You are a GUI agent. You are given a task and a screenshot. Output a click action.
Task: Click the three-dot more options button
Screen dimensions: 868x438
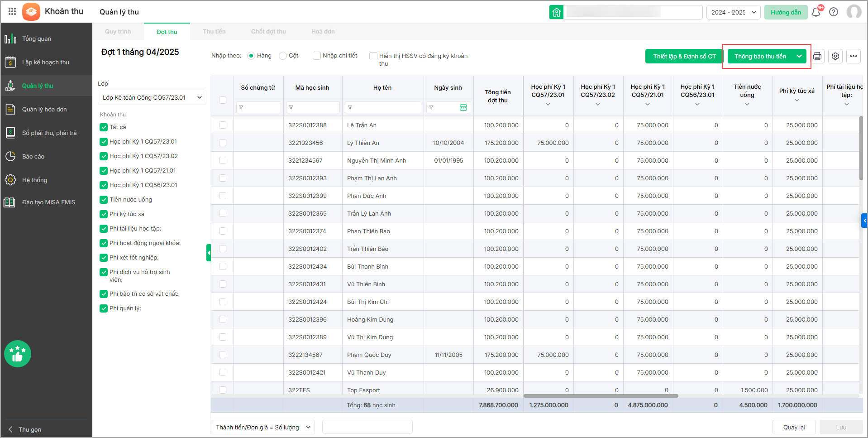click(854, 56)
